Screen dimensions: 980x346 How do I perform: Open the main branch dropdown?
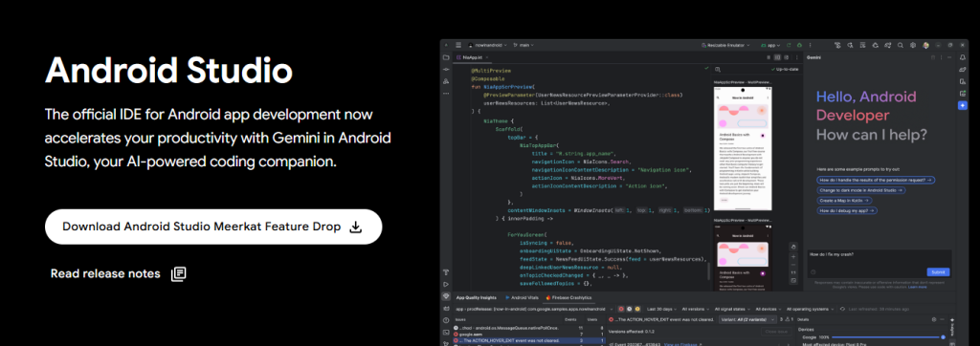(523, 45)
